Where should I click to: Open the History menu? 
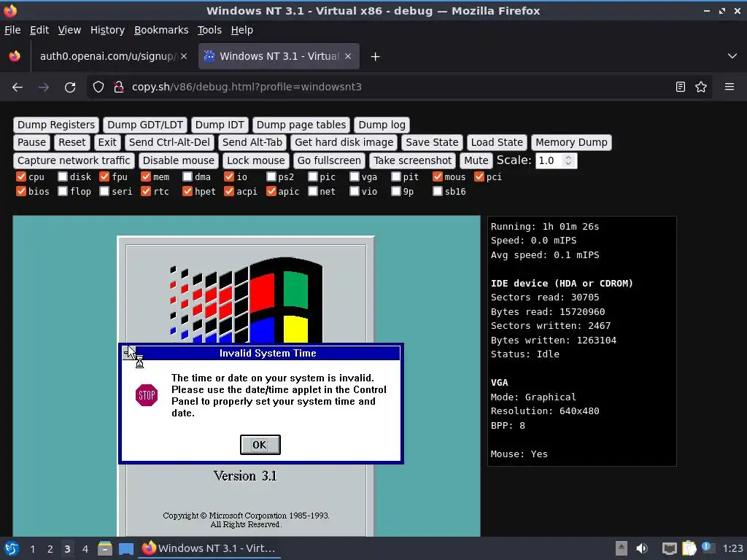click(108, 30)
